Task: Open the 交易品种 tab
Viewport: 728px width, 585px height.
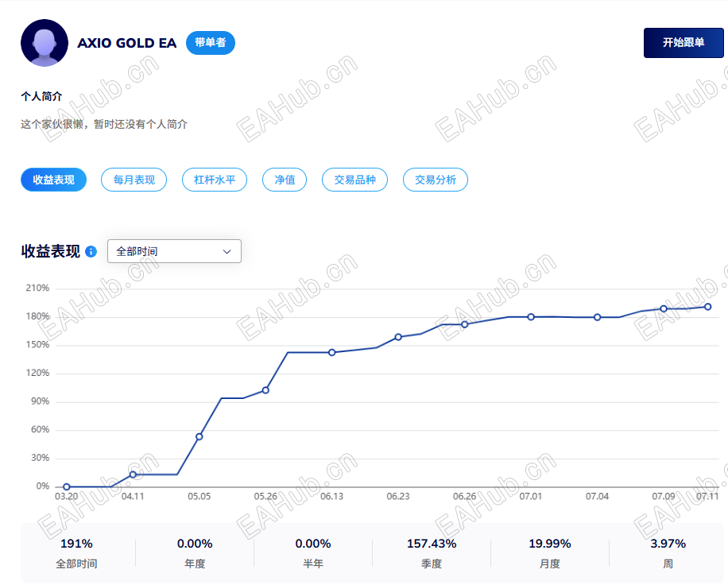Action: tap(354, 180)
